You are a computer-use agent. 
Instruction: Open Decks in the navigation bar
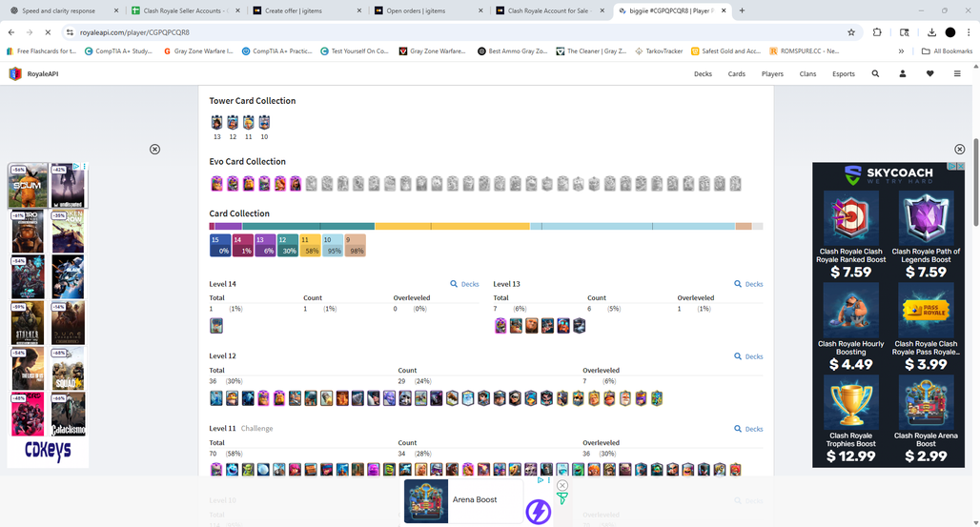click(x=703, y=73)
